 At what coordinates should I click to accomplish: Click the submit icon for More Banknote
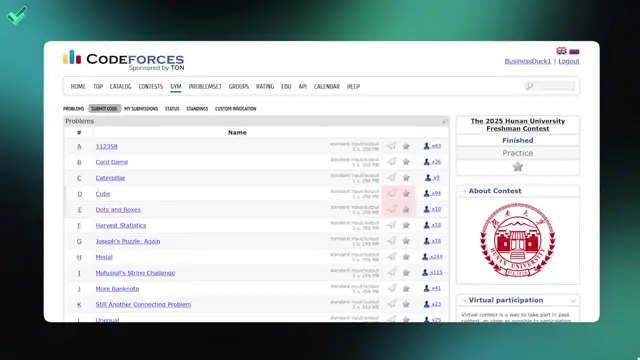click(391, 288)
